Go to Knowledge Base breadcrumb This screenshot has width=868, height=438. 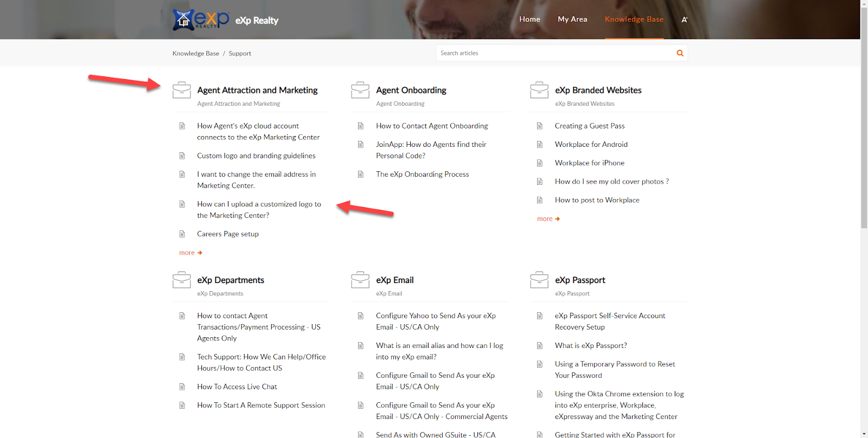(196, 53)
